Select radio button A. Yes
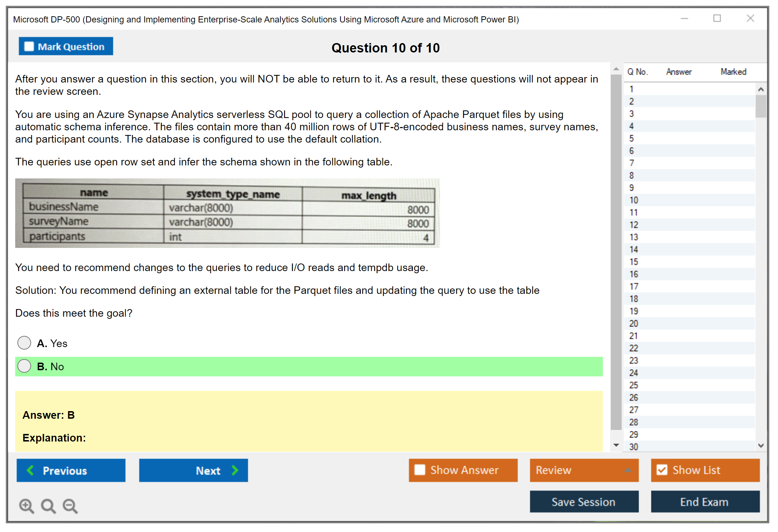The image size is (778, 532). tap(24, 343)
